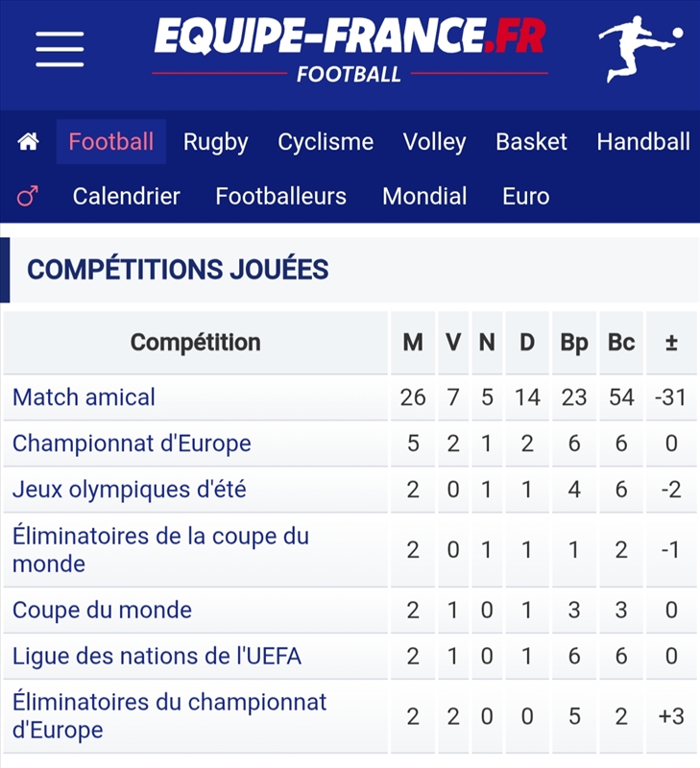
Task: Open the Calendrier submenu item
Action: click(x=127, y=197)
